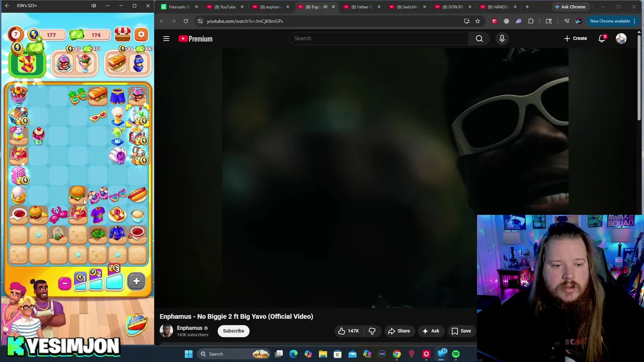Click the pink minus inventory button

[x=64, y=283]
